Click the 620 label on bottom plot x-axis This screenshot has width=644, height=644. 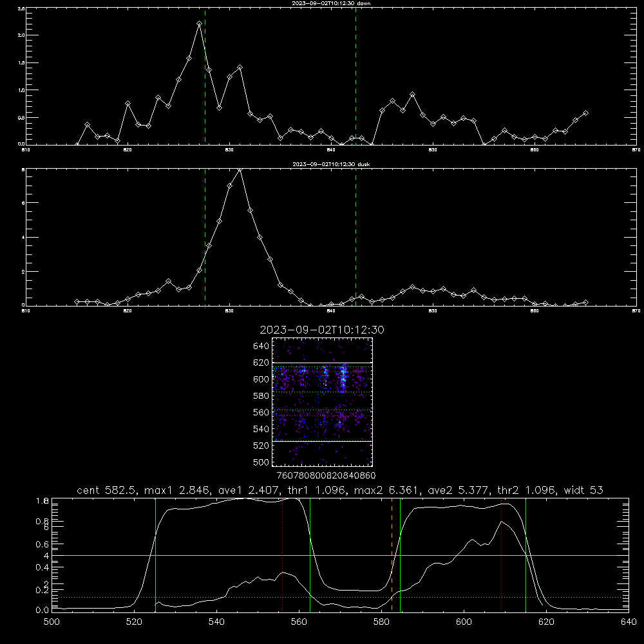tap(546, 622)
